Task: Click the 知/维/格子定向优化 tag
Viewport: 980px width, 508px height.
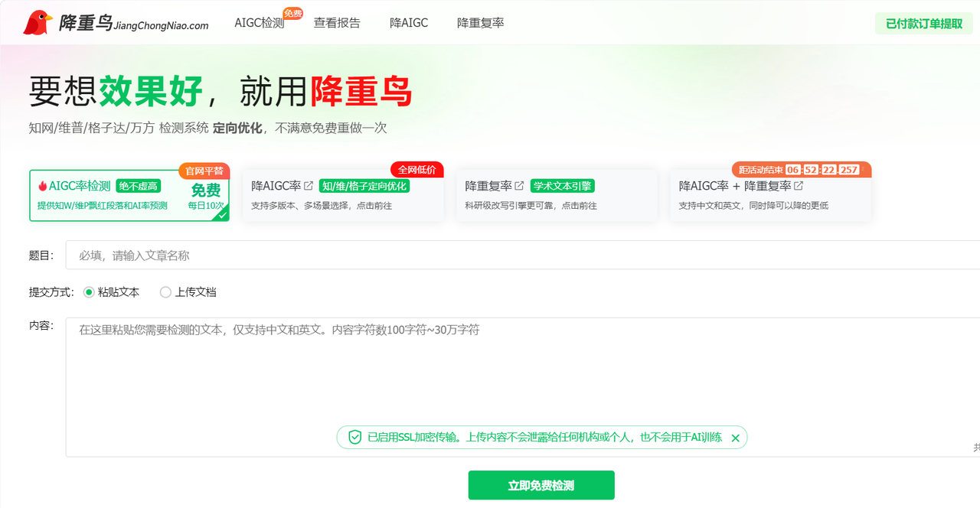Action: tap(364, 186)
